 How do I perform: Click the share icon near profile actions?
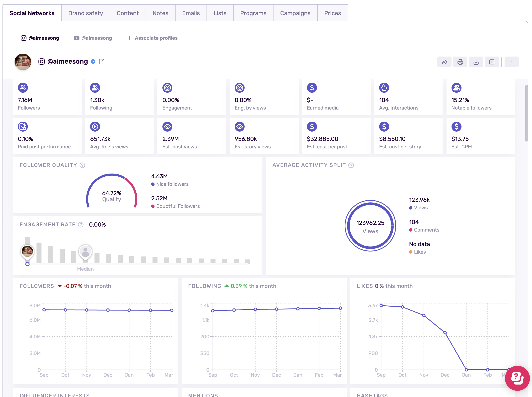coord(444,62)
